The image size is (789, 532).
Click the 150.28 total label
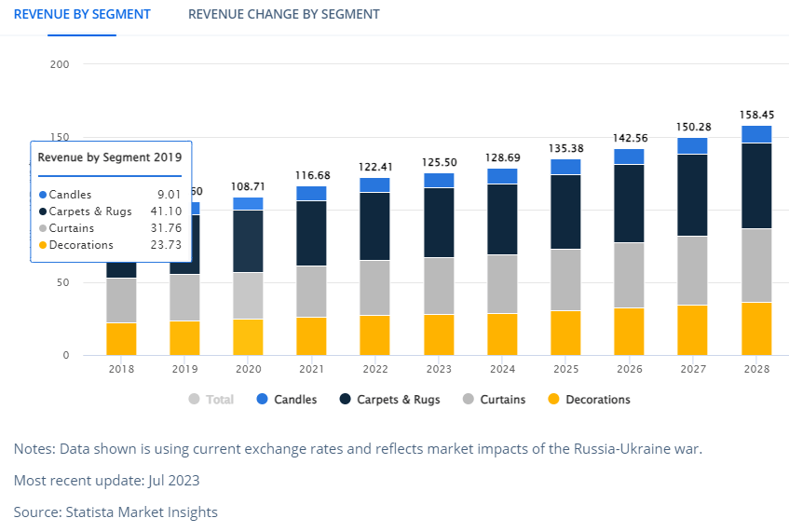[x=693, y=127]
